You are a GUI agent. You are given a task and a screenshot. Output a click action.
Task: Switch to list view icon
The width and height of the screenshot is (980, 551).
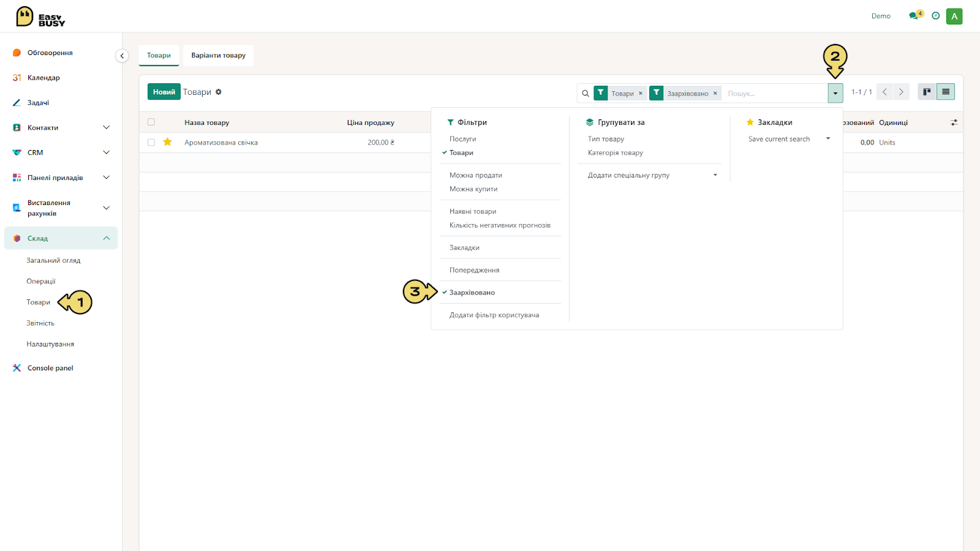click(946, 92)
